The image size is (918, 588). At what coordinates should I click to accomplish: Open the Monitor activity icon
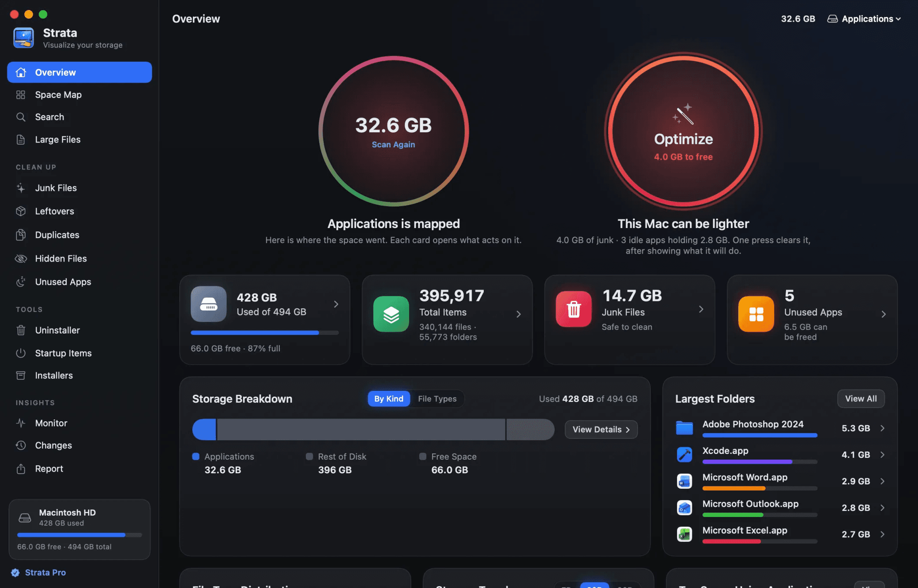(x=21, y=423)
